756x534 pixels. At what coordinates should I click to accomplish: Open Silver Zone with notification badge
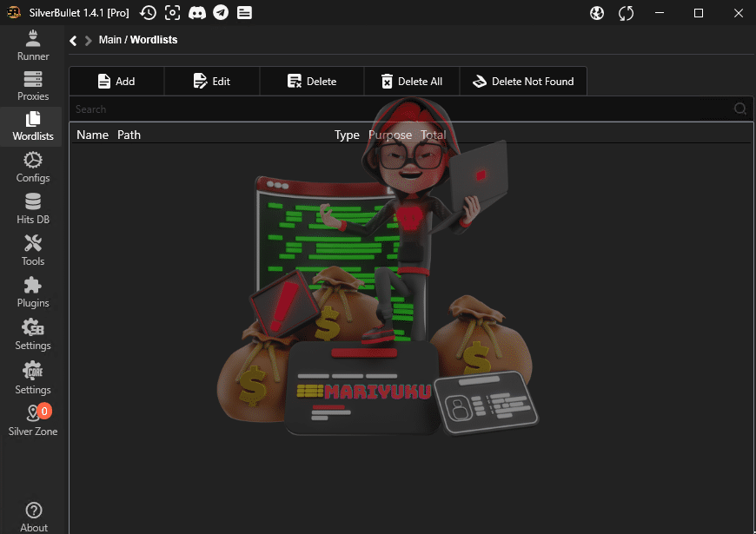[x=33, y=419]
